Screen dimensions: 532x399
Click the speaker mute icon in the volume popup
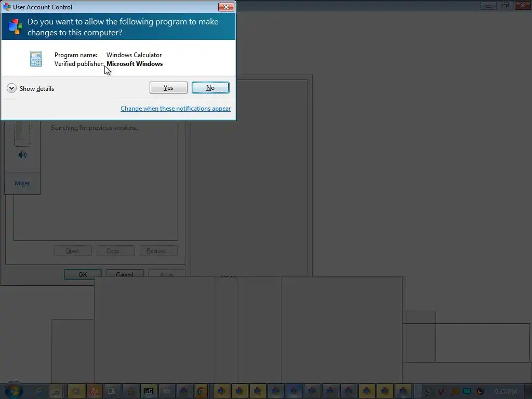(x=22, y=155)
